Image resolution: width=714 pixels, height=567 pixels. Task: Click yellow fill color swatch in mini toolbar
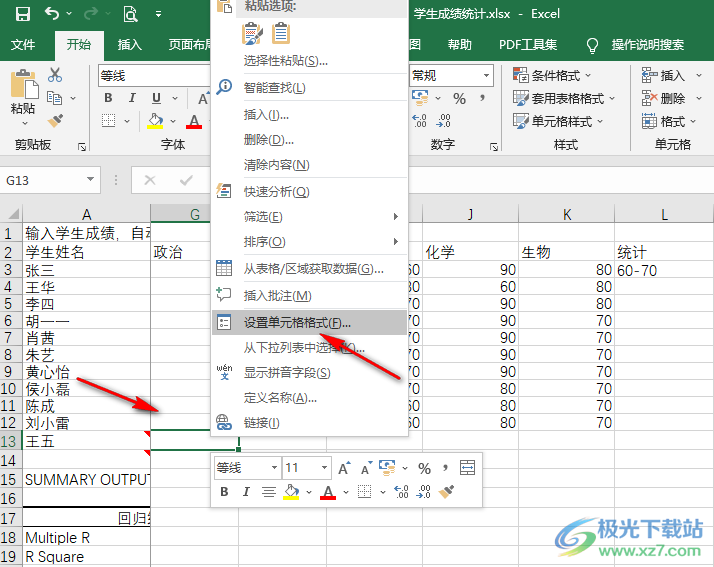291,491
